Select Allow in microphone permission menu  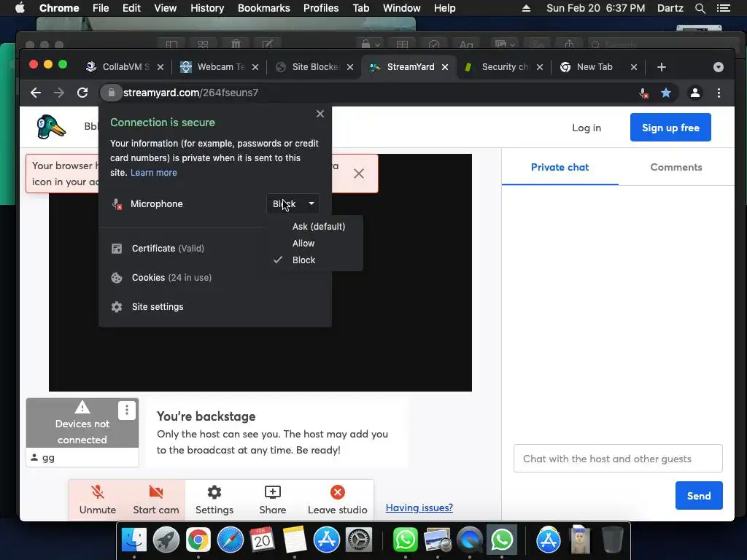(303, 244)
